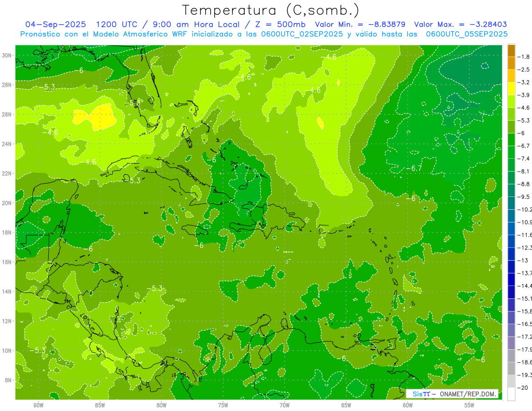Click the colorbar label "-3.2"
The width and height of the screenshot is (532, 411).
click(524, 82)
